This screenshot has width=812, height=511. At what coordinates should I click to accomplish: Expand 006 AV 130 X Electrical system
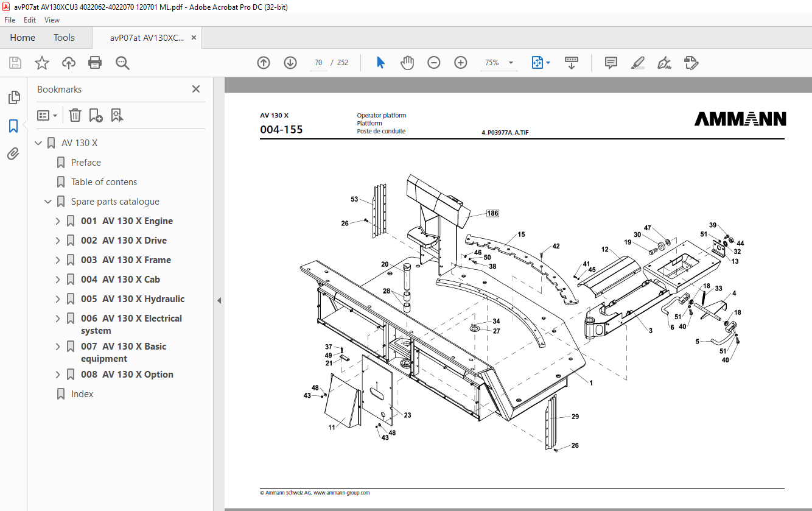click(58, 319)
